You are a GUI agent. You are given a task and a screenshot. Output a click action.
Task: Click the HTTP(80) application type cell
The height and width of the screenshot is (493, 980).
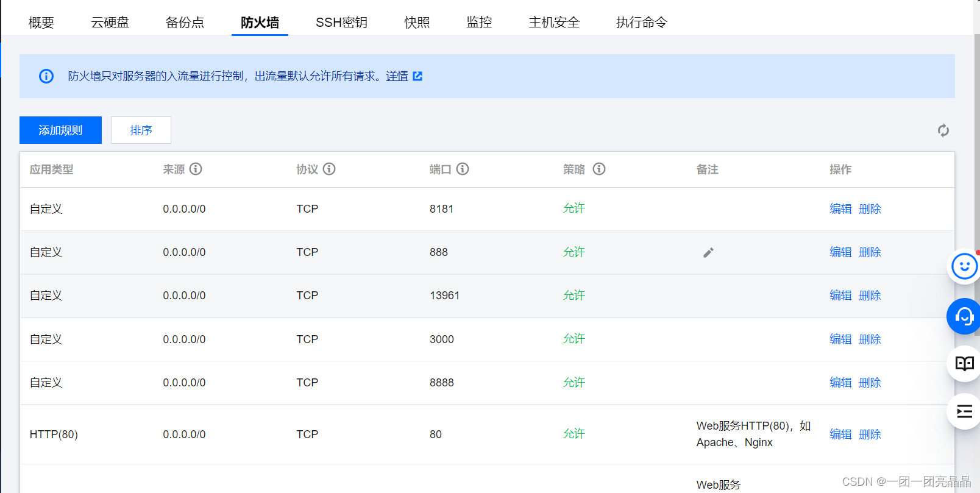[x=54, y=434]
